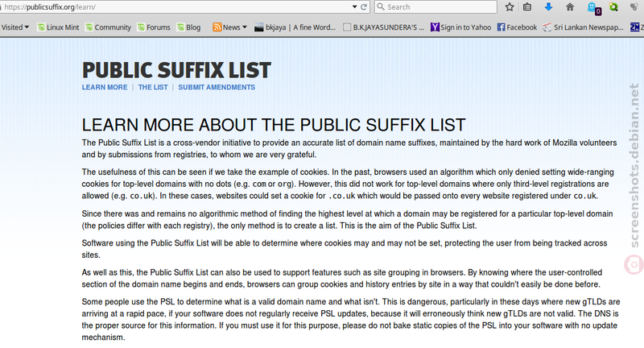Screen dimensions: 644x348
Task: Open the bkjaya A fine Word bookmark
Action: click(x=295, y=27)
